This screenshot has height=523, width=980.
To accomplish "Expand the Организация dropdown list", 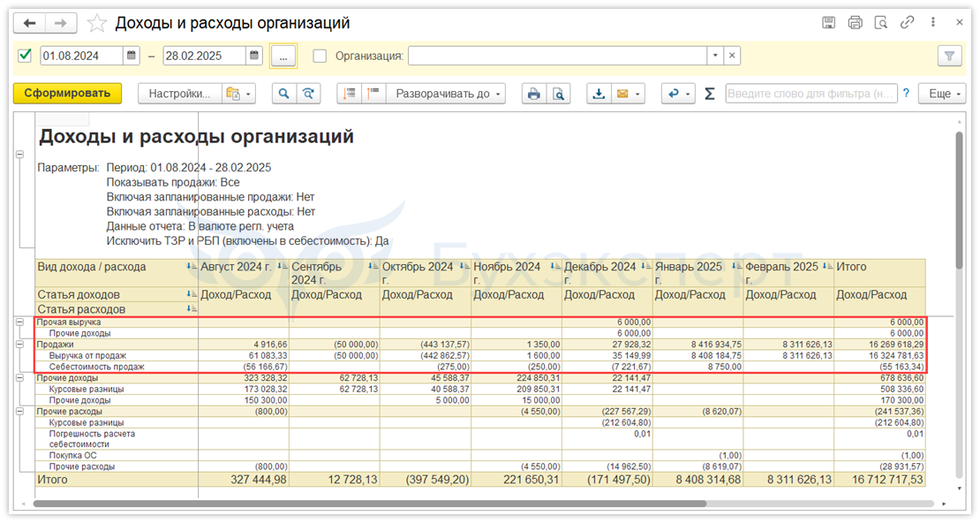I will tap(714, 56).
